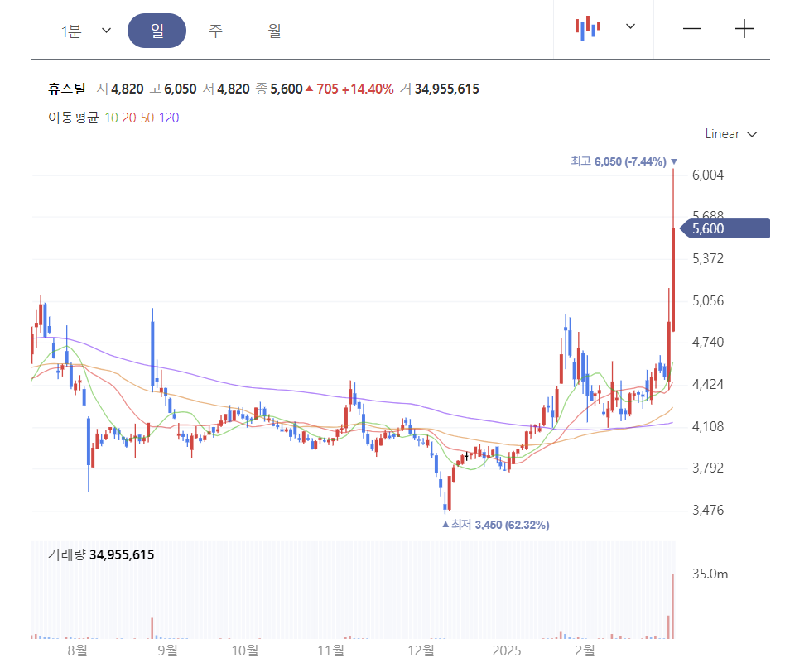Click the 9월 date axis label
This screenshot has width=785, height=672.
[x=167, y=650]
